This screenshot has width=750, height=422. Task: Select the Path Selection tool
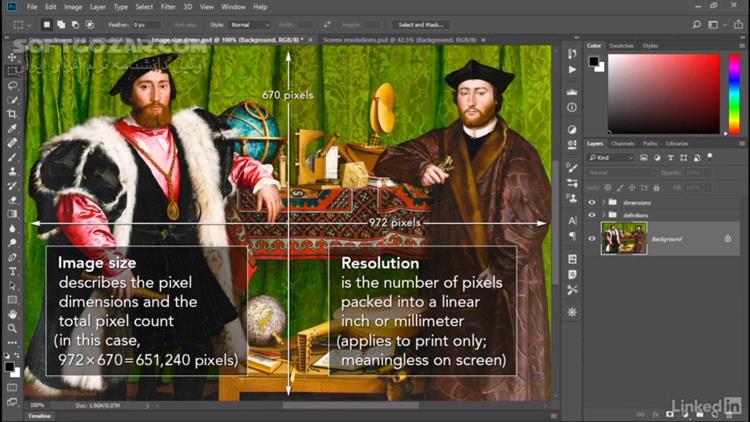coord(12,286)
